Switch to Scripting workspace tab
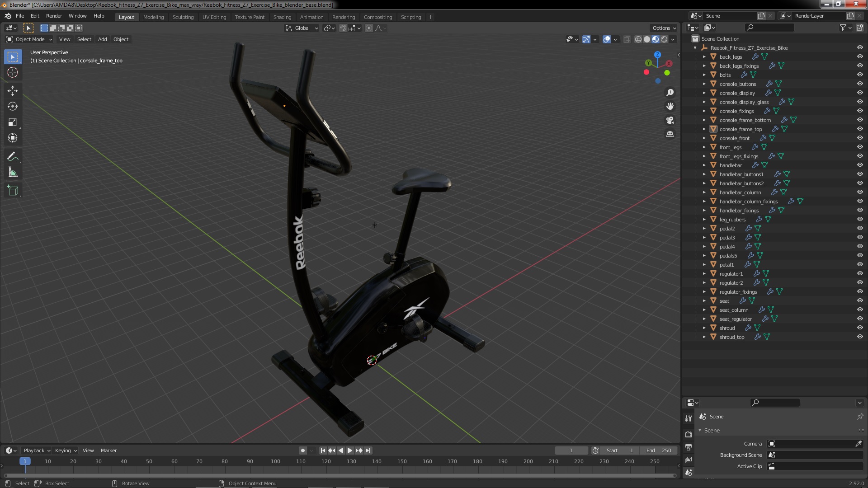868x488 pixels. (x=410, y=17)
